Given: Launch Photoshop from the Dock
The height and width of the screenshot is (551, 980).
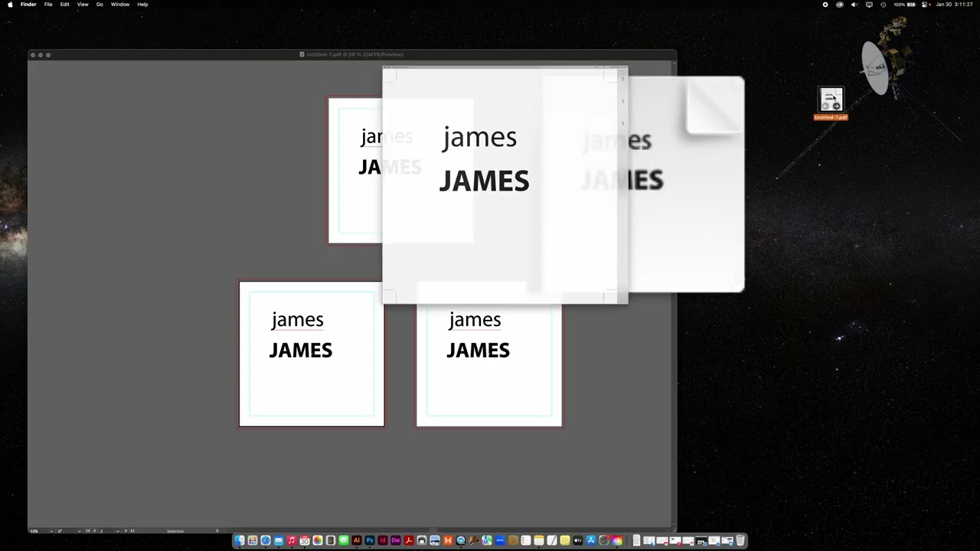Looking at the screenshot, I should point(370,541).
